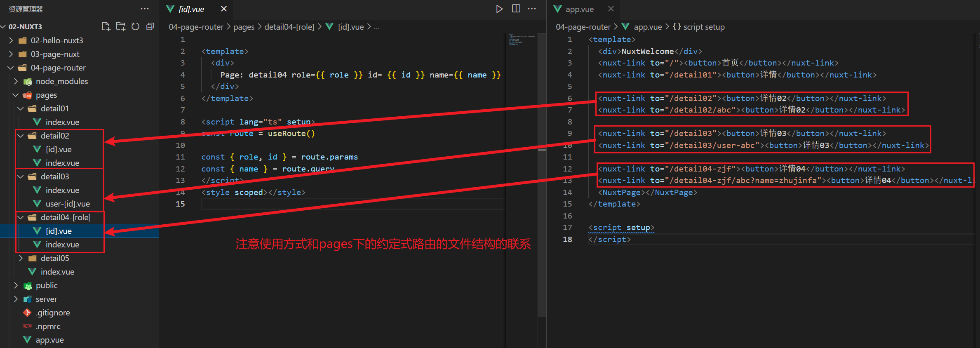This screenshot has width=980, height=348.
Task: Expand the 02-hello-nuxt3 folder
Action: [x=11, y=40]
